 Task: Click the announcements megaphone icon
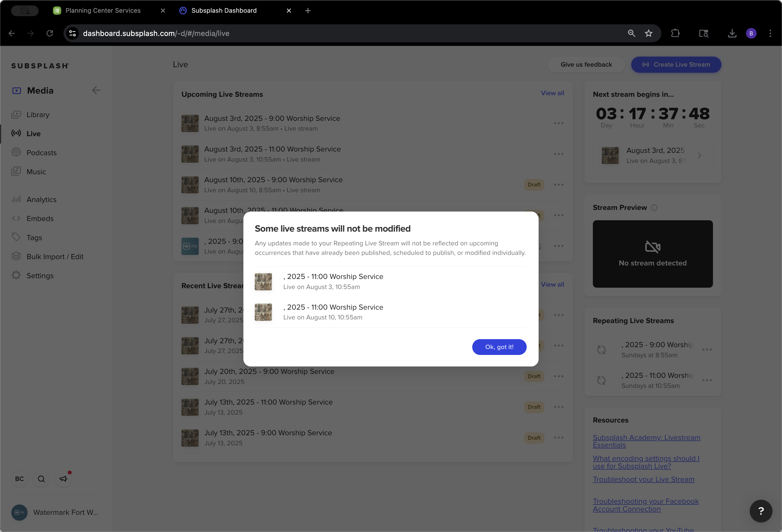pos(63,479)
